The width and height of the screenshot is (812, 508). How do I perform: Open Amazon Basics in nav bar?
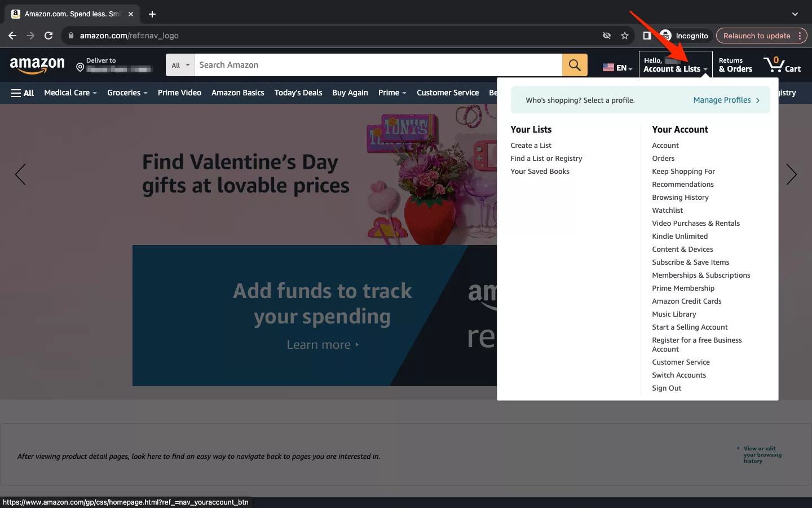(237, 93)
